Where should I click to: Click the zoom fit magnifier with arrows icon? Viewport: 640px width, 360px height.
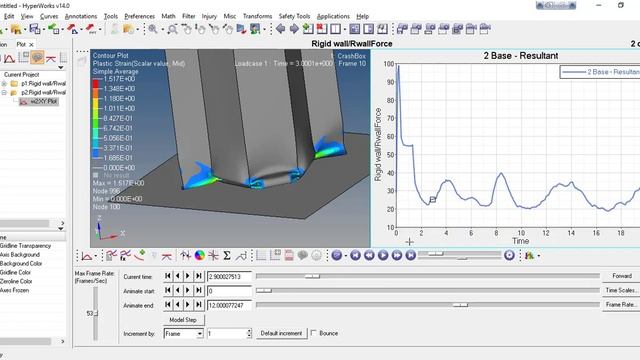pyautogui.click(x=173, y=29)
